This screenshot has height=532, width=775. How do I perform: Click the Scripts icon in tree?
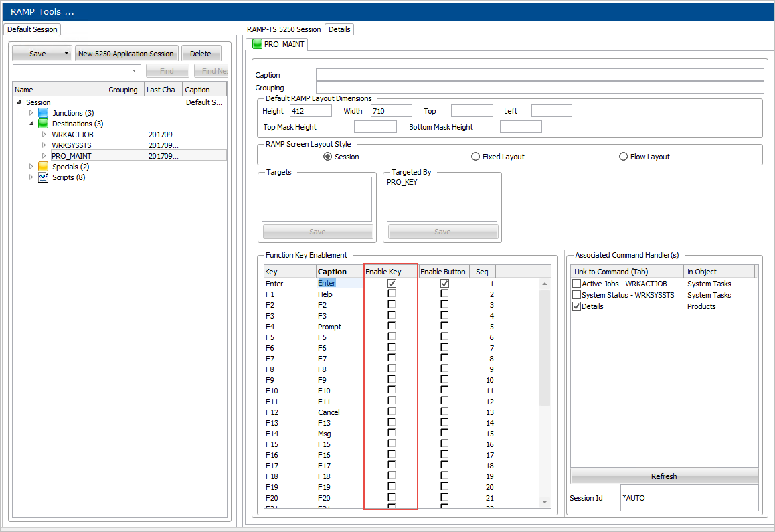tap(44, 177)
